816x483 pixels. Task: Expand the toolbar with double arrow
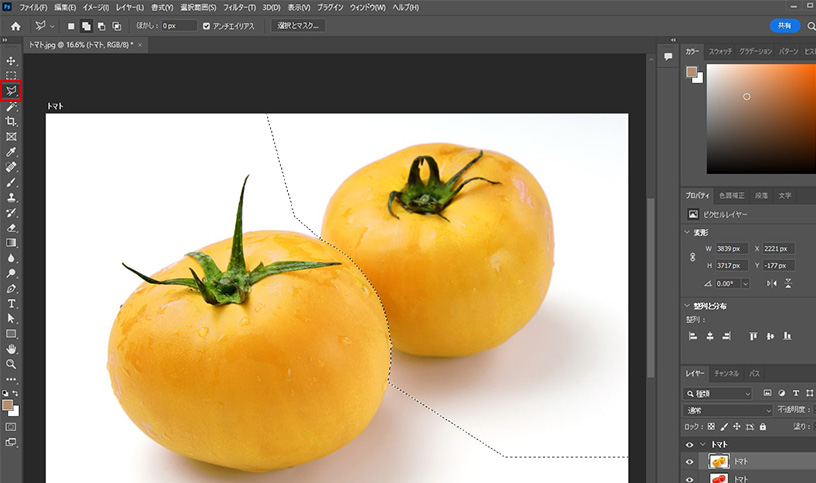5,40
